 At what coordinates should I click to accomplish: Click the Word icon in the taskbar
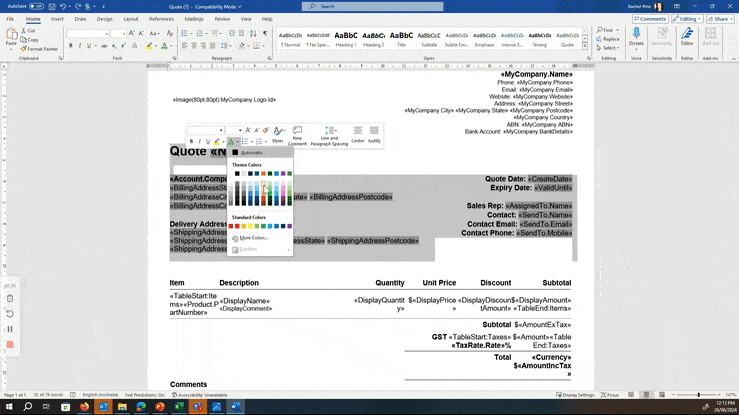(x=237, y=407)
